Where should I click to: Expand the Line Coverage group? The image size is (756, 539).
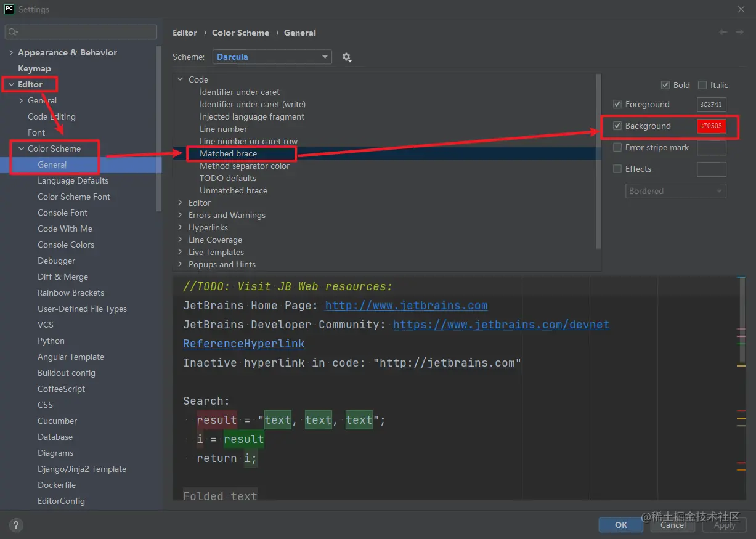(181, 240)
